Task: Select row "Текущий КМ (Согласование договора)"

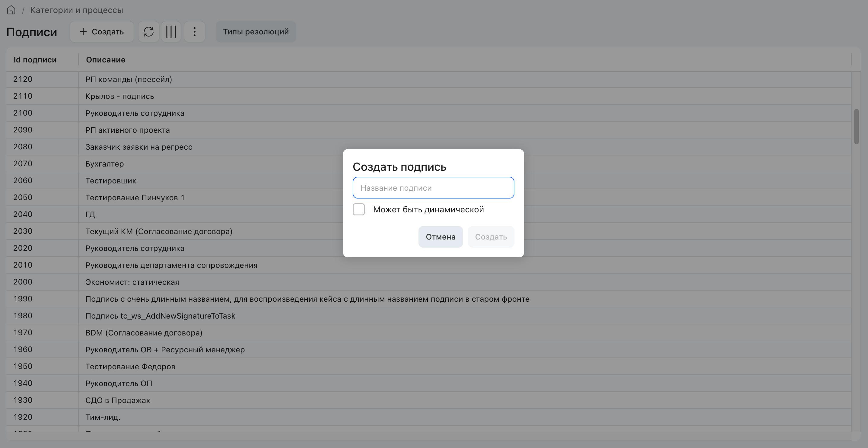Action: (429, 231)
